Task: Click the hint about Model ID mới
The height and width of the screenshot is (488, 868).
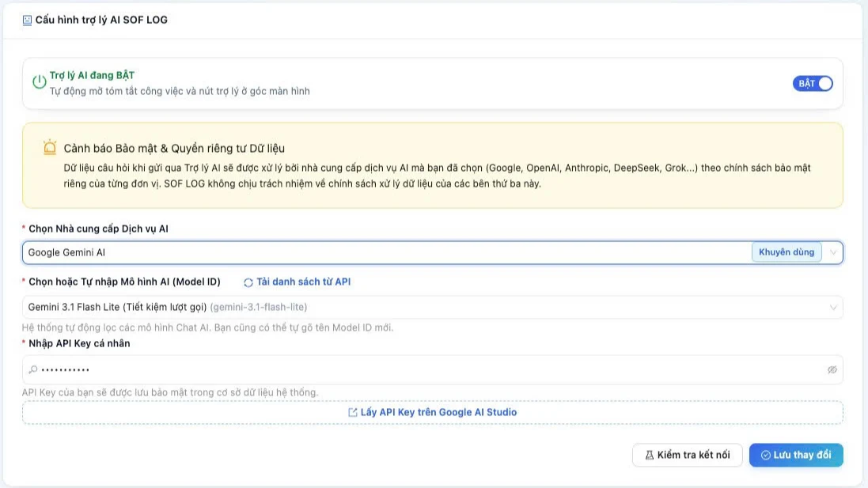Action: point(207,327)
